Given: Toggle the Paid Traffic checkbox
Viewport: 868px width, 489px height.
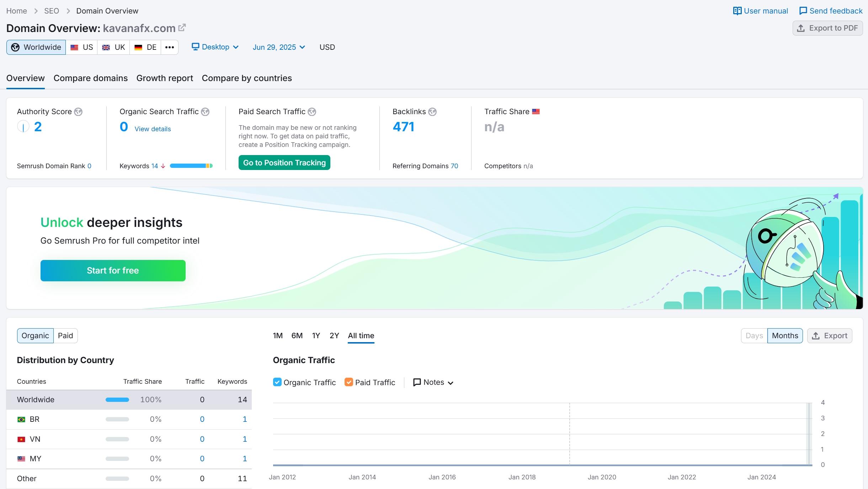Looking at the screenshot, I should 349,382.
